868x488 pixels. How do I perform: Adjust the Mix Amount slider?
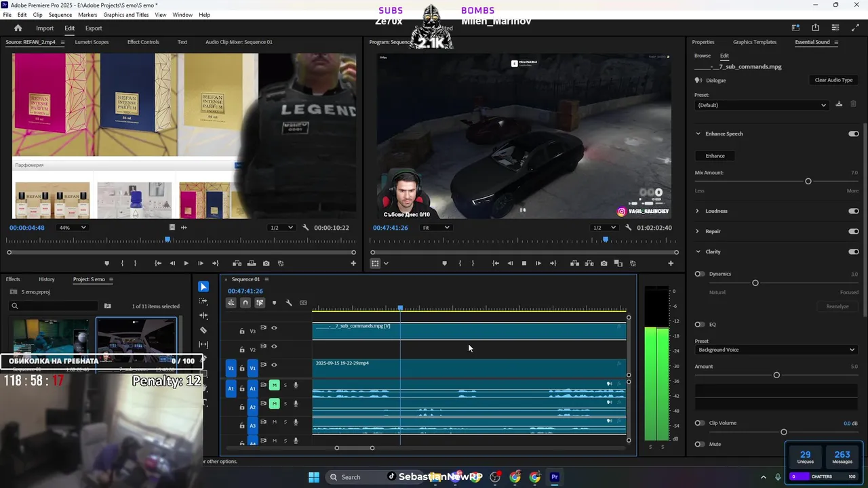[x=808, y=182]
